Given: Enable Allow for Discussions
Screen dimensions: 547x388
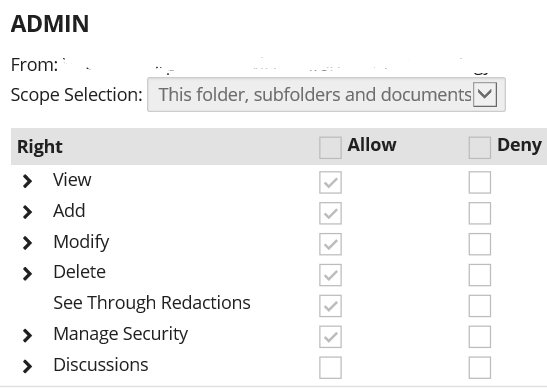Looking at the screenshot, I should (330, 367).
